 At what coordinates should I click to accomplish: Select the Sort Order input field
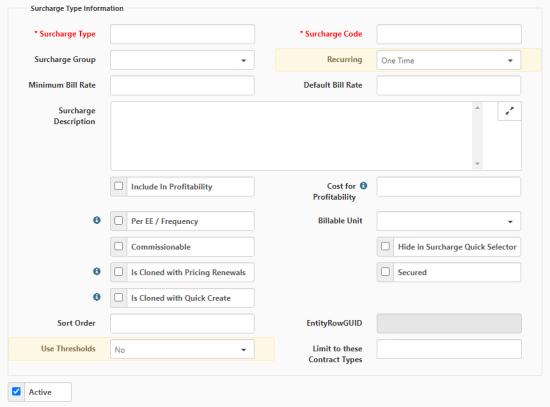[x=182, y=323]
